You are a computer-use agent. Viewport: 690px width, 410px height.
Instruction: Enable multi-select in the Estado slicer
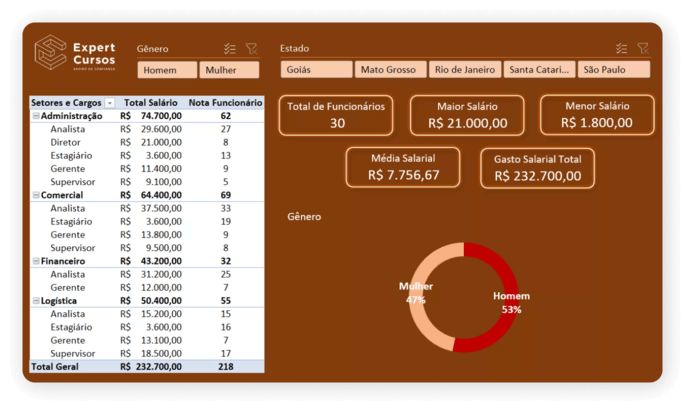pyautogui.click(x=622, y=48)
